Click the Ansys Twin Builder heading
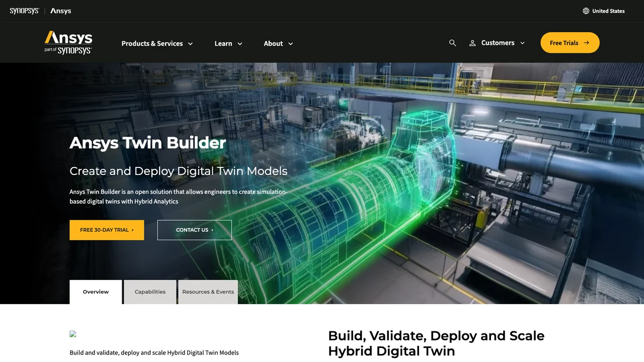The height and width of the screenshot is (362, 644). 147,143
